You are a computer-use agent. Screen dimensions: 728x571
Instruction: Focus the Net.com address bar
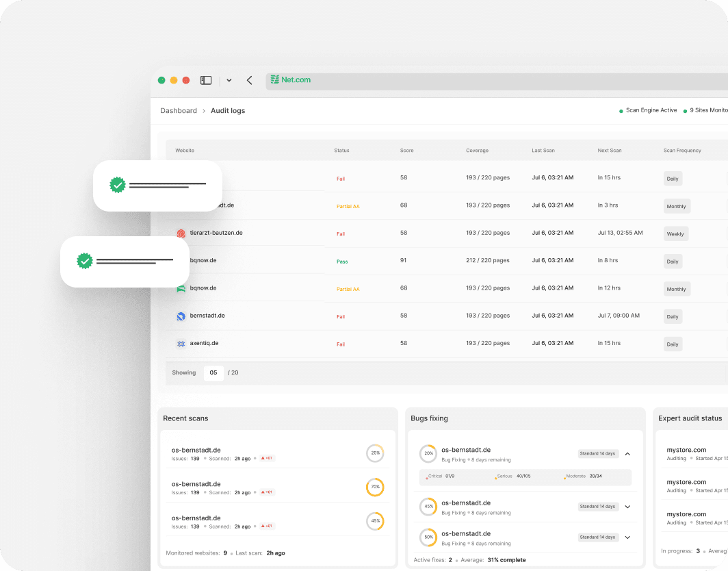(x=497, y=81)
